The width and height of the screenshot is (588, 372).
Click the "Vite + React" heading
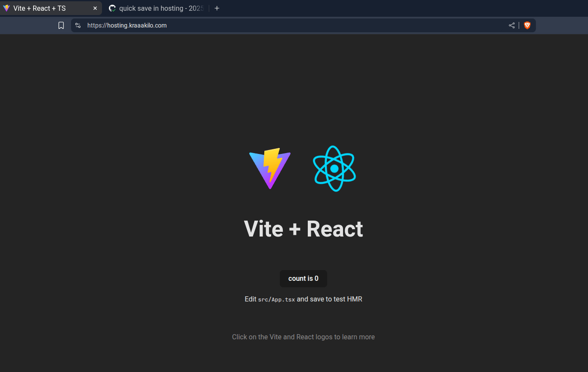point(303,229)
